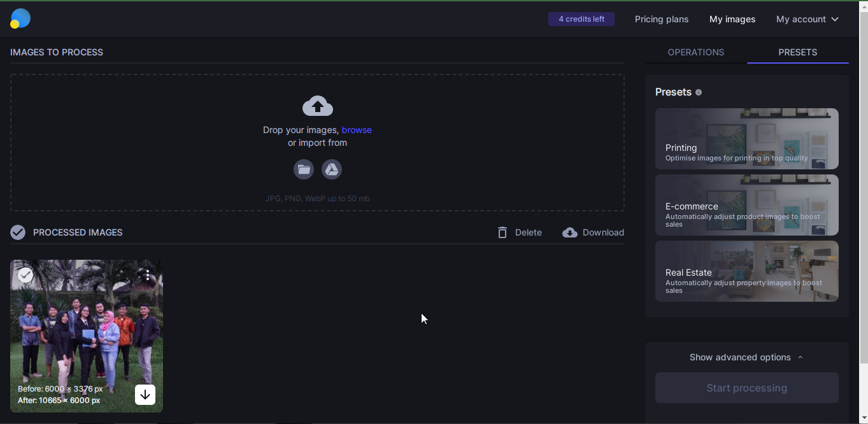Click the info icon next to Presets
This screenshot has width=868, height=424.
pyautogui.click(x=699, y=92)
